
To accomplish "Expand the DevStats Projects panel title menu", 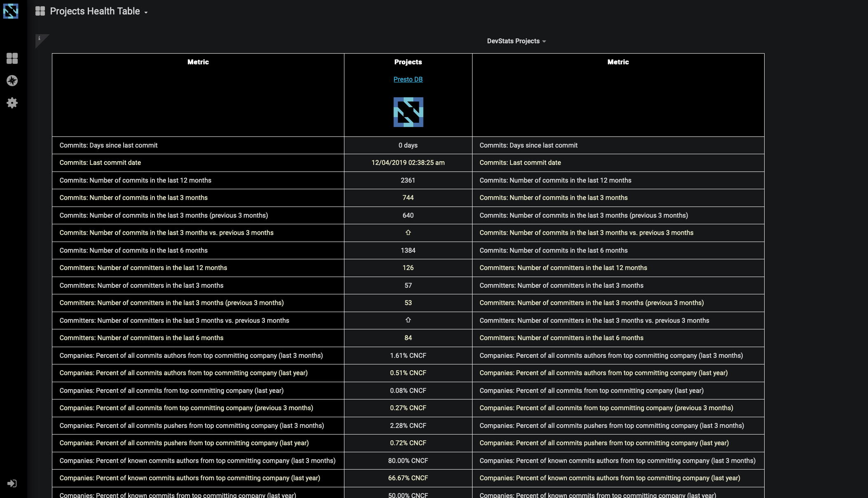I will click(513, 41).
